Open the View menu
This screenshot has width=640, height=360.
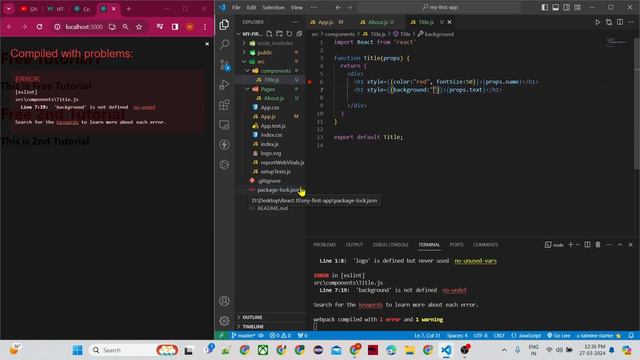pos(297,7)
